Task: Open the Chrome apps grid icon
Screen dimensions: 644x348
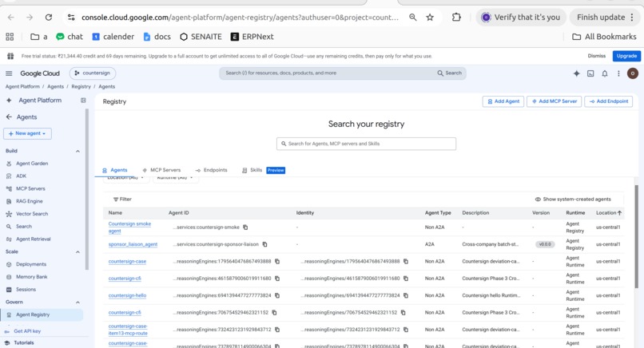Action: click(x=10, y=37)
